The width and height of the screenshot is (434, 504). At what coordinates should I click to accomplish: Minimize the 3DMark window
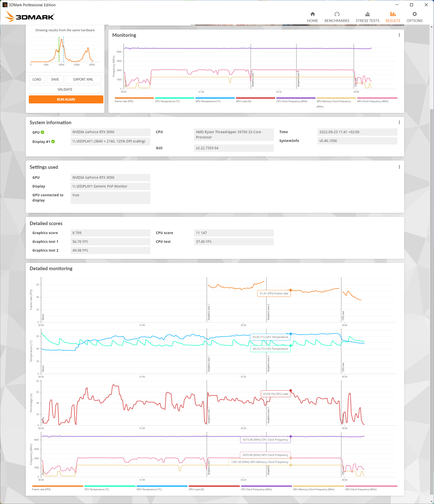pos(397,5)
